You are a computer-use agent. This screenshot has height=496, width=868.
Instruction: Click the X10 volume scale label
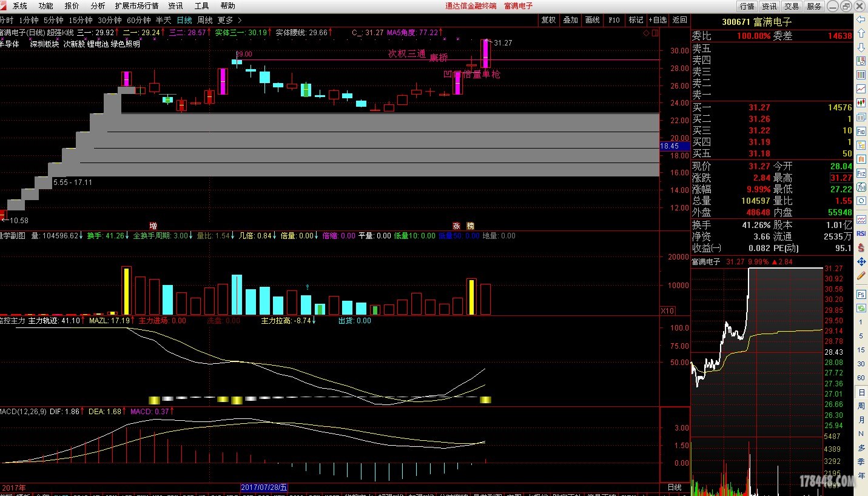668,310
